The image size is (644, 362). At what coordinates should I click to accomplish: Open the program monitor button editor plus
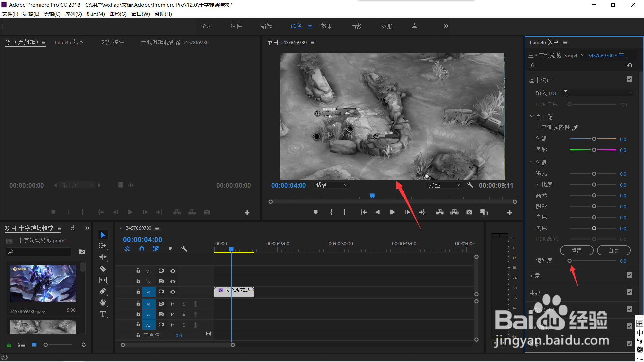point(509,213)
